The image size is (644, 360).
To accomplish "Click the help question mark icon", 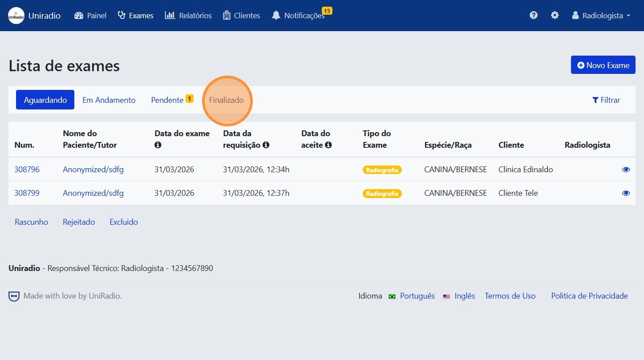I will click(x=533, y=15).
